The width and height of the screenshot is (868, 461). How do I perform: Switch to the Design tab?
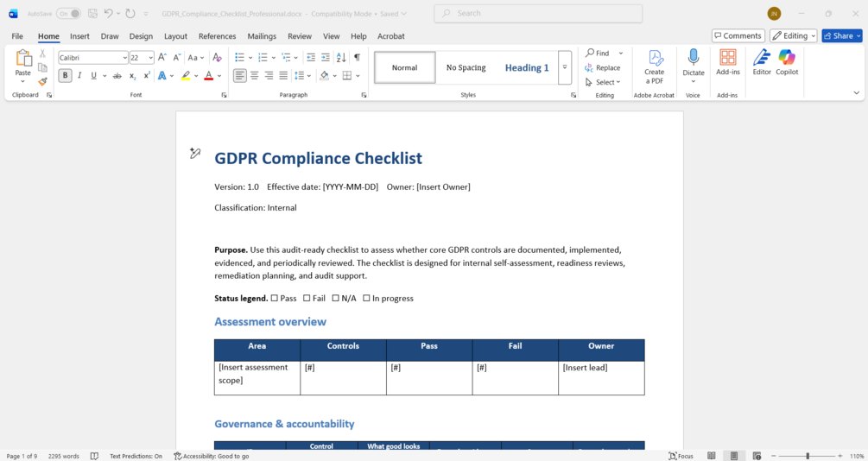141,36
